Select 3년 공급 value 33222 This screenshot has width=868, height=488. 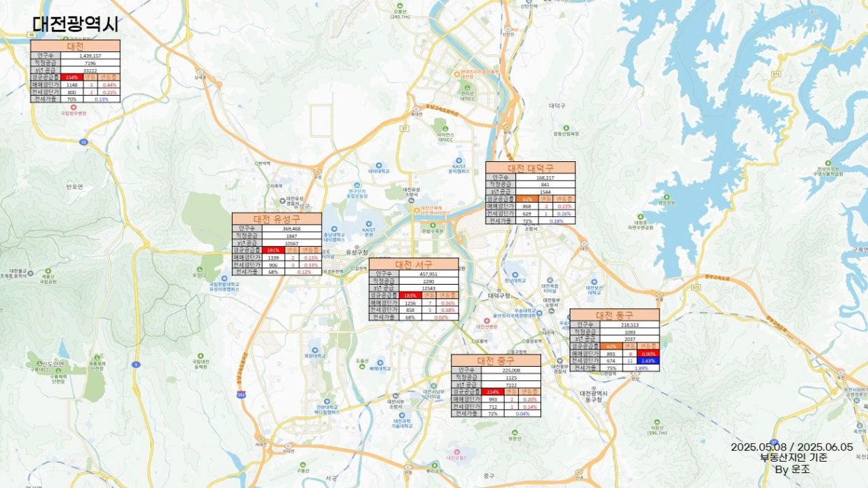91,70
